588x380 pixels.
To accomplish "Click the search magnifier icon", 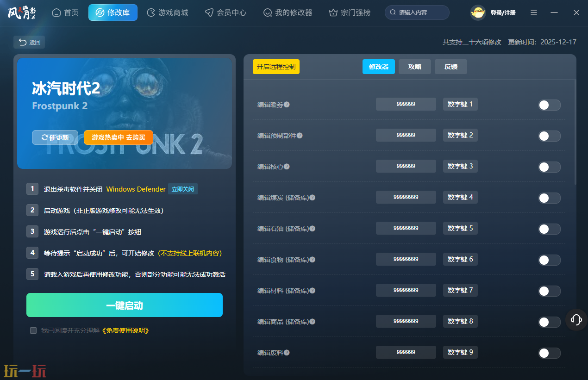I will pos(393,12).
